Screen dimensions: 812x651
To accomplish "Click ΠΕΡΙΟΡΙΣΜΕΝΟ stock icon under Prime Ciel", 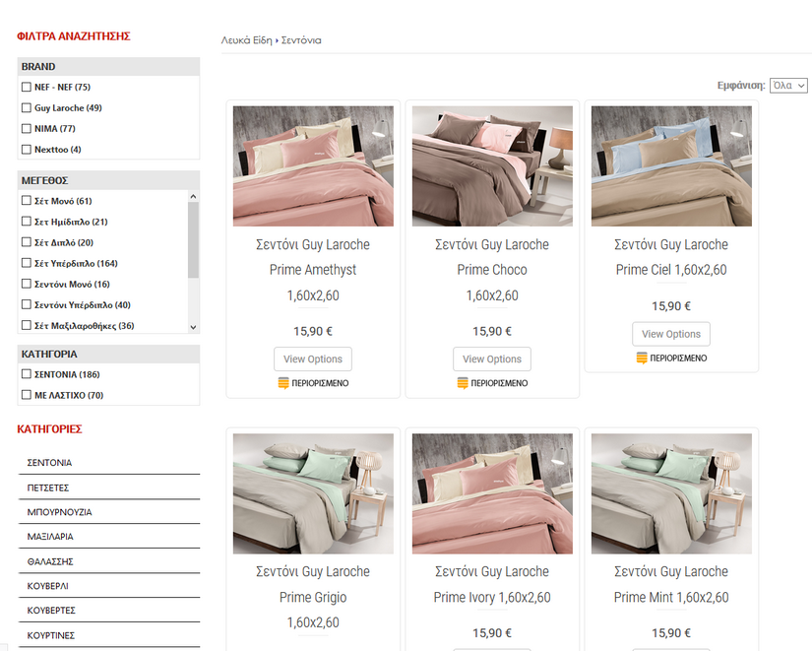I will coord(642,358).
